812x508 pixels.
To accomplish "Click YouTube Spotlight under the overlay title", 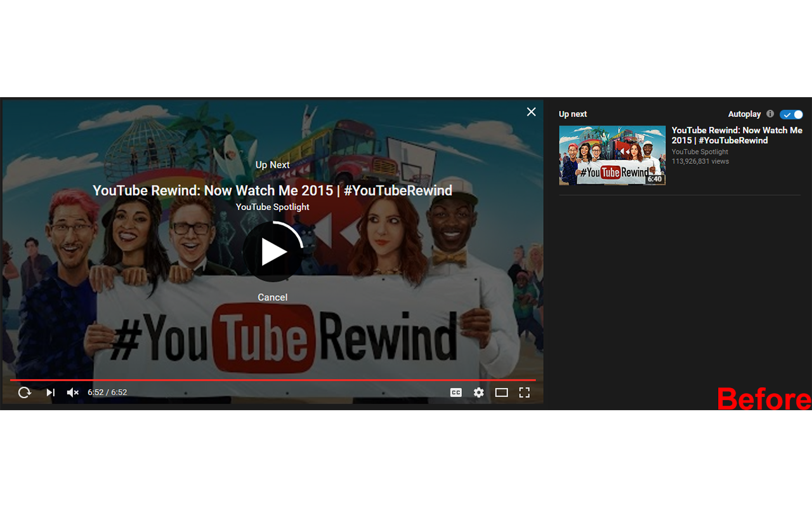I will (273, 207).
